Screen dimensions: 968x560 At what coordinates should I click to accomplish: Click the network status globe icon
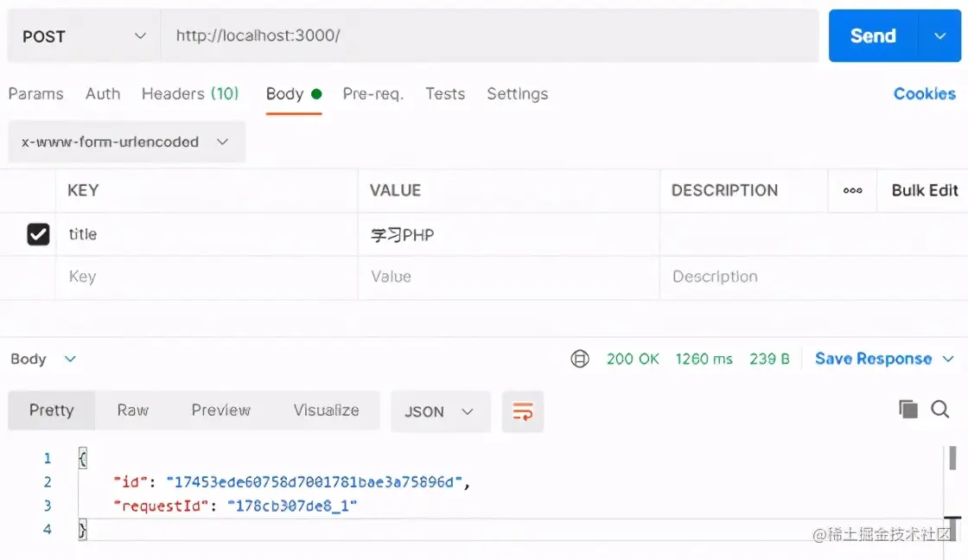coord(579,359)
